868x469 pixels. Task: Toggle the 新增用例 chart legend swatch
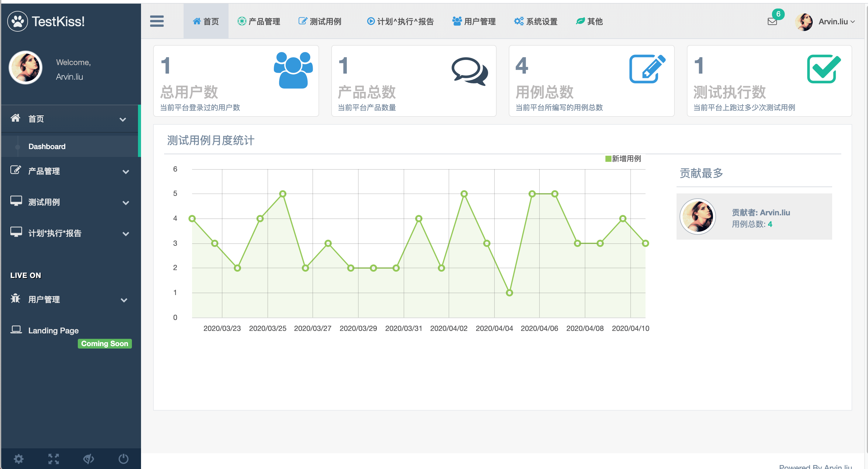pyautogui.click(x=608, y=158)
